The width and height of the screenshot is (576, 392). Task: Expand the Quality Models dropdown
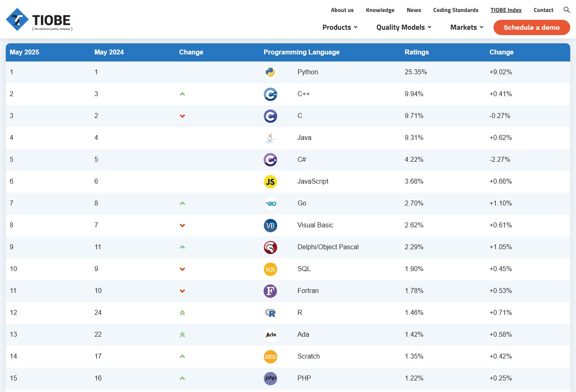click(x=404, y=27)
